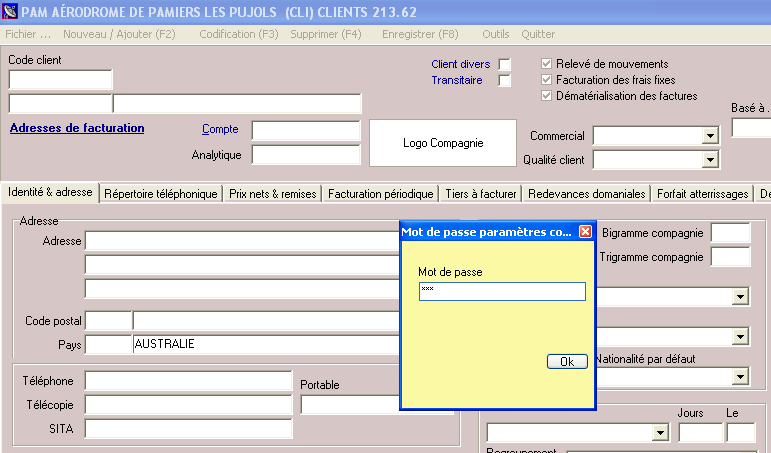
Task: Open the Fichier menu
Action: point(28,34)
